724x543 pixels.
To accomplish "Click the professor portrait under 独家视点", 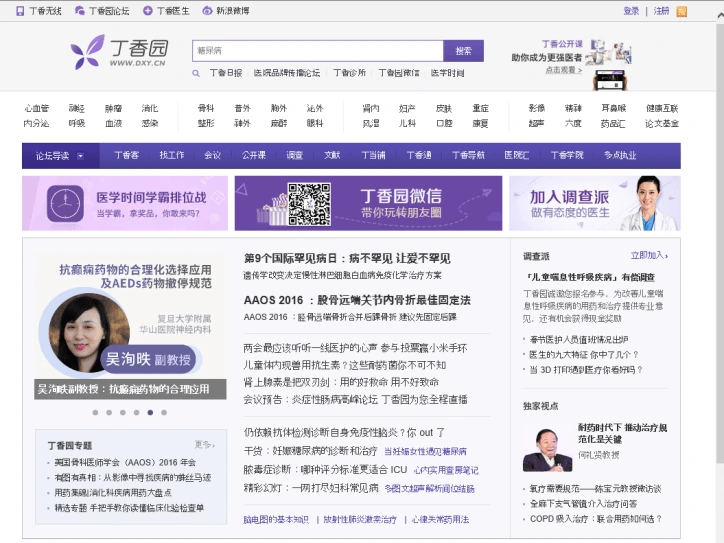I will (548, 449).
